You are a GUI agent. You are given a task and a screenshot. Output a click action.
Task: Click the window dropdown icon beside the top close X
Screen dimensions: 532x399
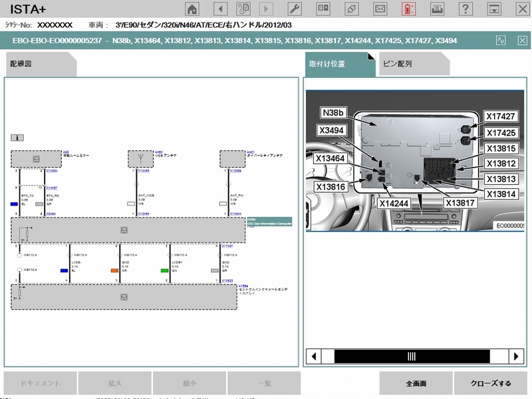pyautogui.click(x=494, y=9)
